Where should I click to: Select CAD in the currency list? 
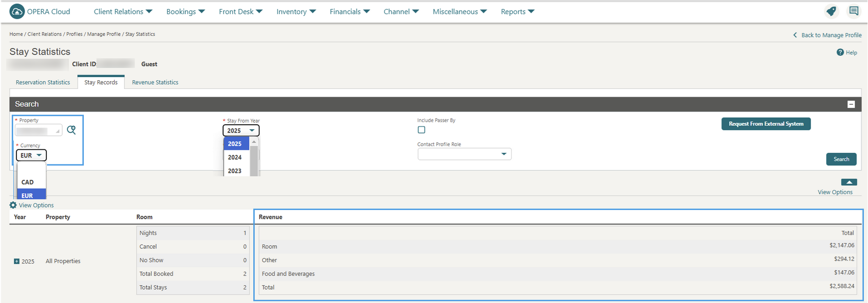click(x=31, y=182)
